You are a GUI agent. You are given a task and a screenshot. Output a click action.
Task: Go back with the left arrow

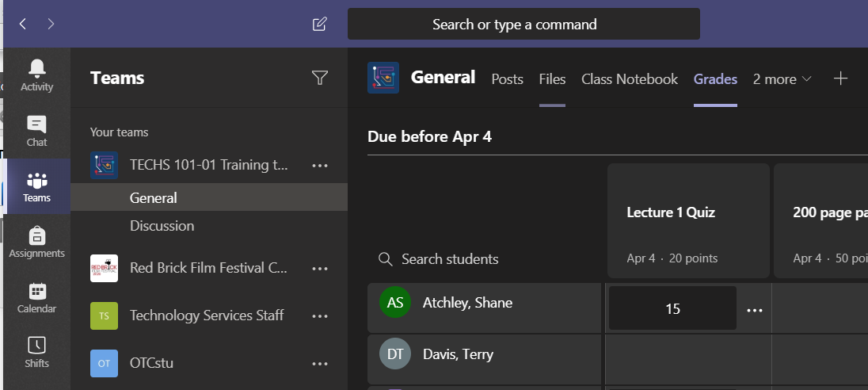23,24
